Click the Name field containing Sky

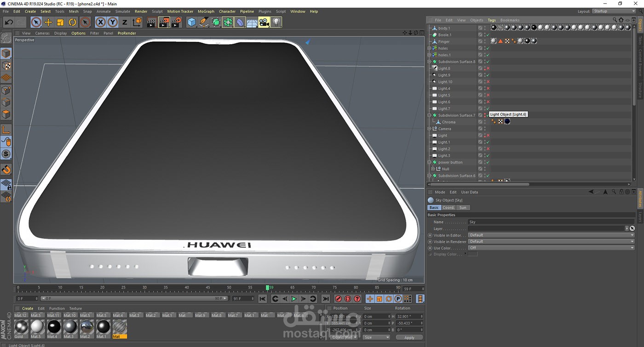551,222
